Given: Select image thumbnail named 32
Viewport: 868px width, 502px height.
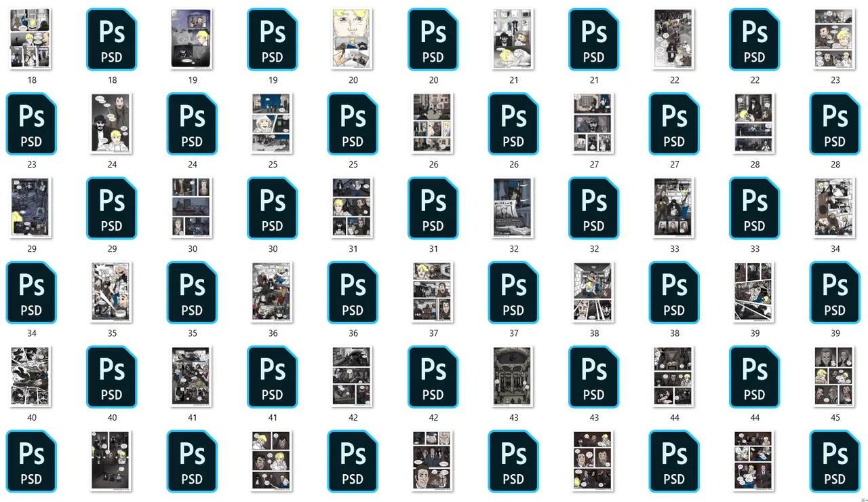Looking at the screenshot, I should (513, 208).
